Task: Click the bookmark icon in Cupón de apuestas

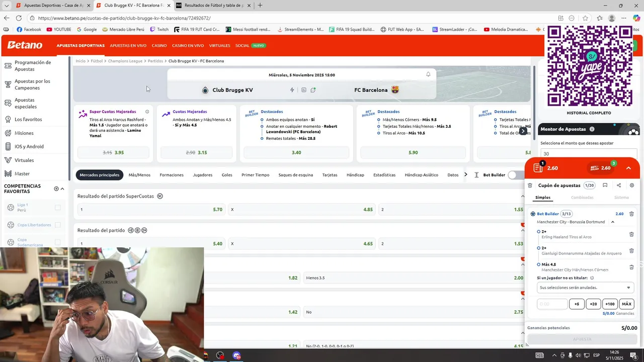Action: click(605, 185)
